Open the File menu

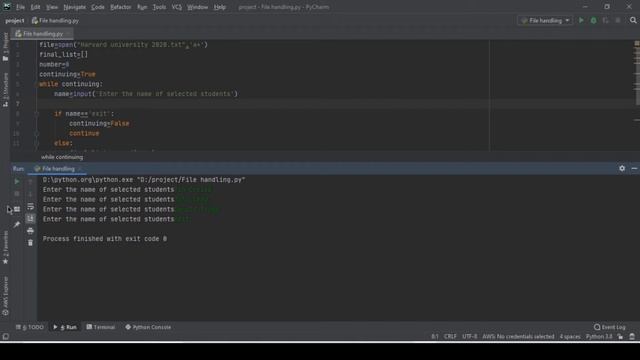[x=20, y=7]
